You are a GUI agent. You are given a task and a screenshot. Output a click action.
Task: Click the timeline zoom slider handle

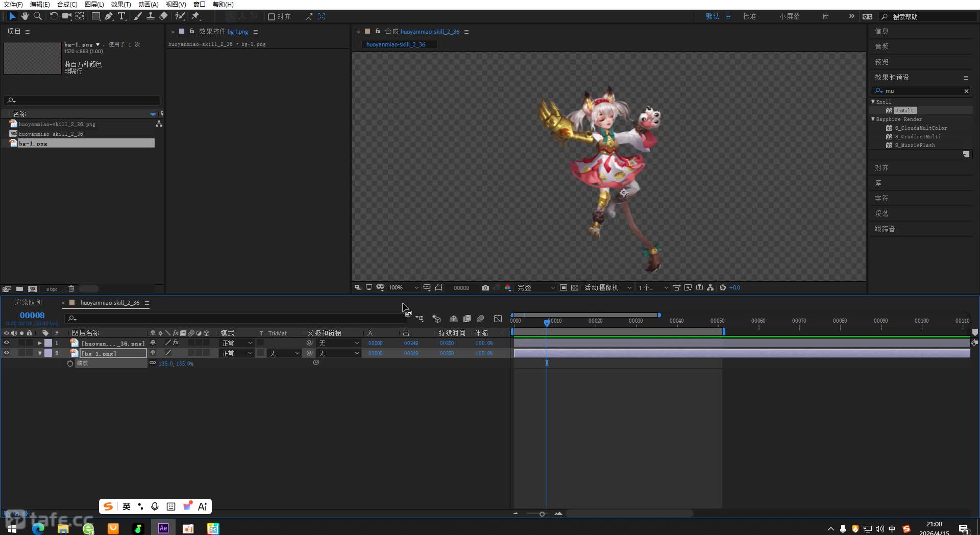pyautogui.click(x=542, y=514)
